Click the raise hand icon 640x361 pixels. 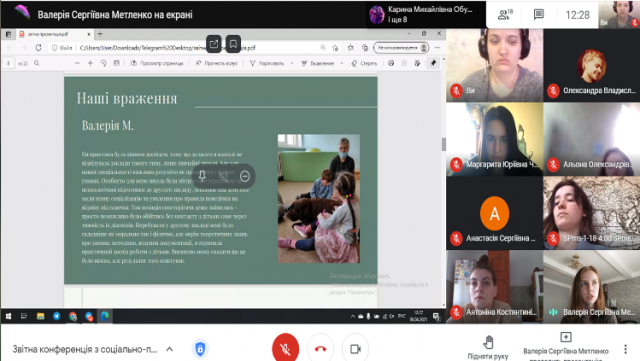(x=488, y=342)
